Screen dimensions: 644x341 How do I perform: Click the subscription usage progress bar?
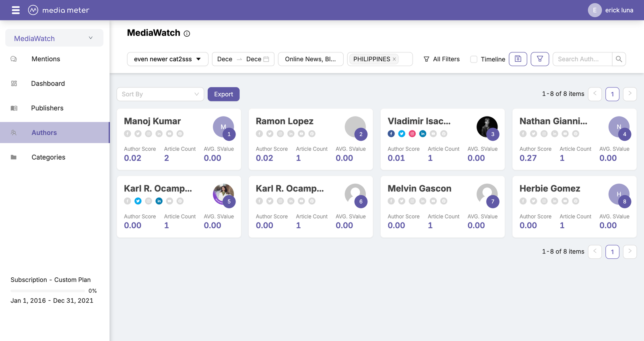point(48,291)
